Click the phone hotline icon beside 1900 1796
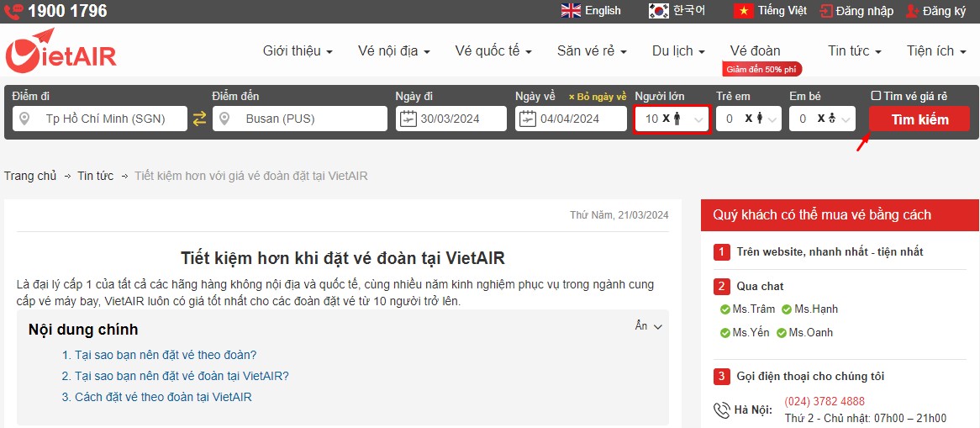The height and width of the screenshot is (428, 980). click(x=13, y=11)
